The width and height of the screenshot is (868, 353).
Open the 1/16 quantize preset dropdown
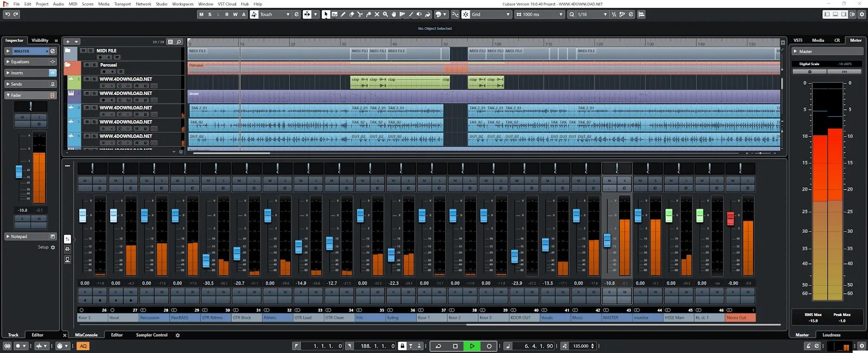592,14
